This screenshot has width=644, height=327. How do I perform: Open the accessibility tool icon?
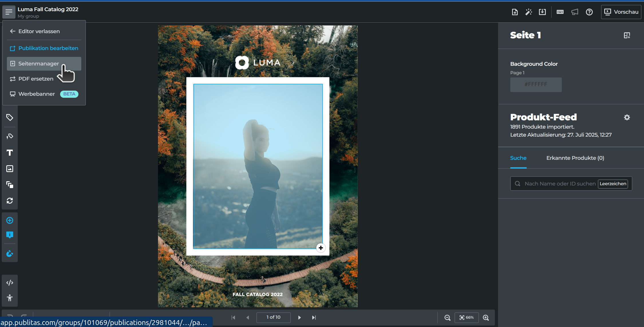(x=10, y=298)
